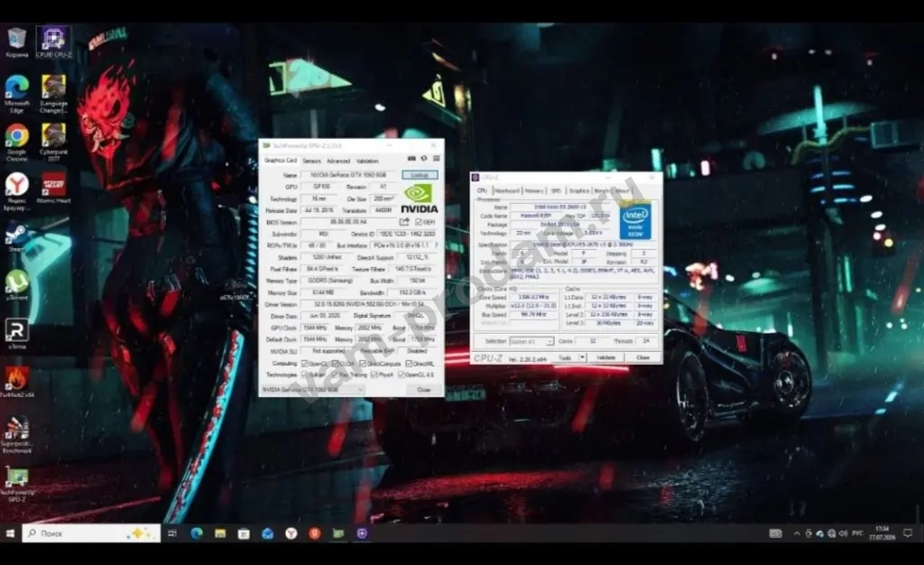Screen dimensions: 924x565
Task: Click the Close button in GPU-Z
Action: (424, 389)
